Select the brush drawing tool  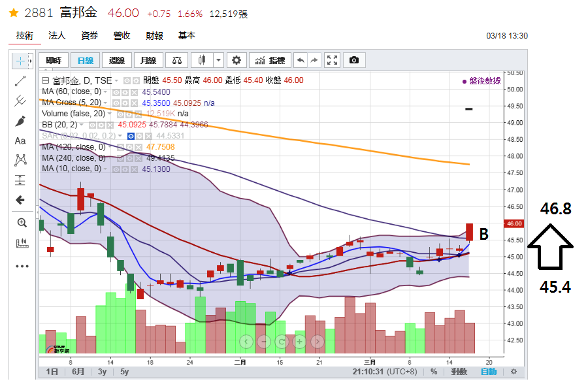(x=20, y=121)
